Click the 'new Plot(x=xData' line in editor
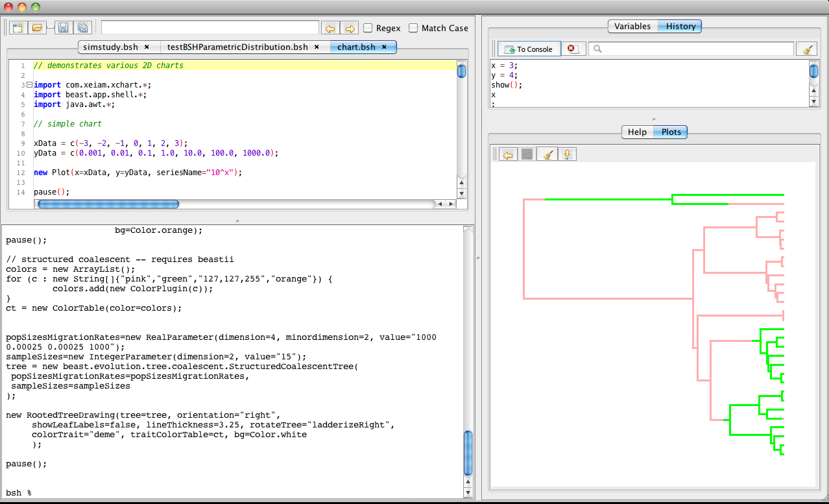Image resolution: width=829 pixels, height=504 pixels. point(138,173)
